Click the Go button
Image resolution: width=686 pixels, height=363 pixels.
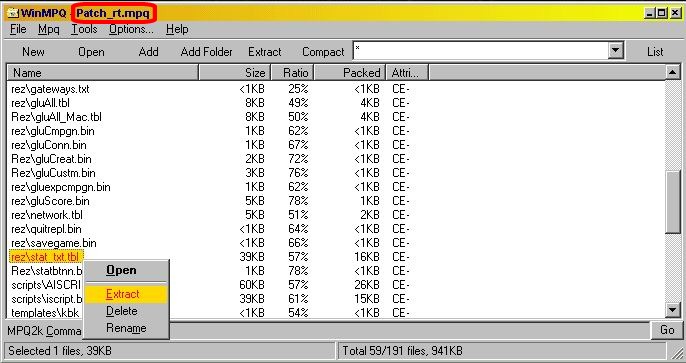click(x=667, y=330)
